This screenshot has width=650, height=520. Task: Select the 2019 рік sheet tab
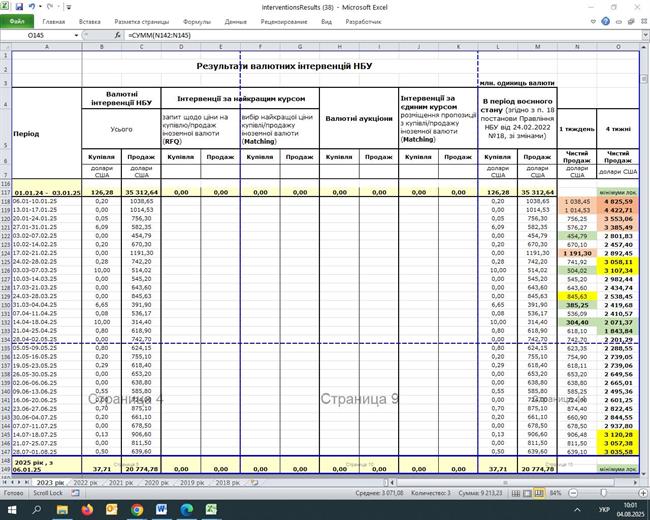click(x=192, y=483)
